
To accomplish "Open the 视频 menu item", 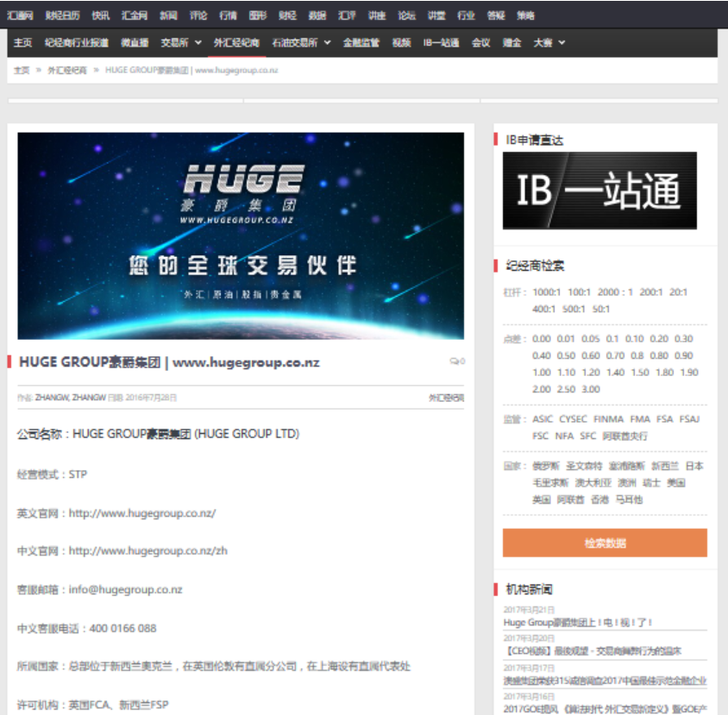I will click(x=402, y=43).
